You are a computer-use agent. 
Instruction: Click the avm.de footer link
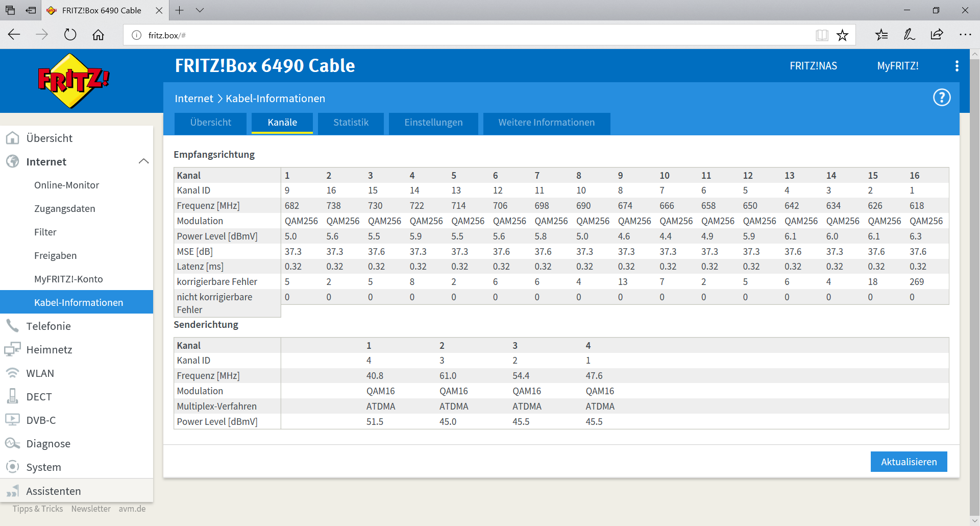(x=132, y=509)
